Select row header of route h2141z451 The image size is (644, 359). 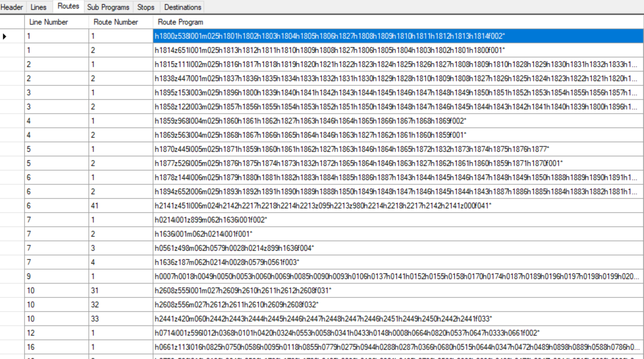(12, 206)
